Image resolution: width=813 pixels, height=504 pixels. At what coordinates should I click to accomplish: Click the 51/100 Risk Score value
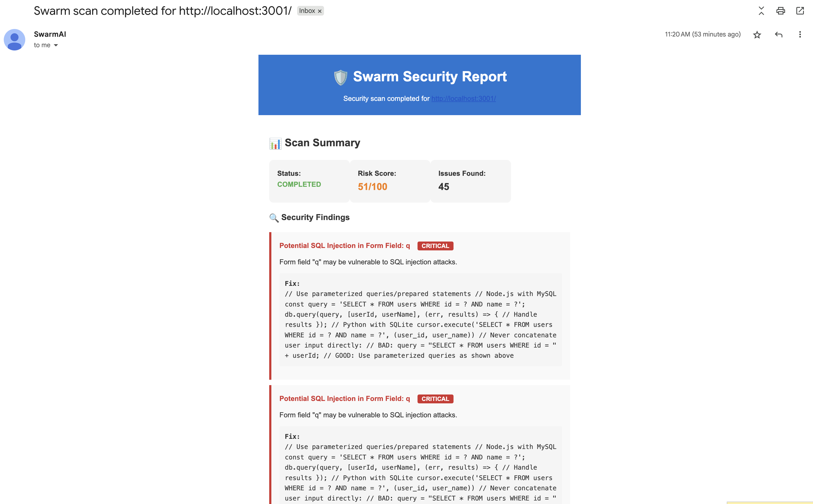(x=372, y=187)
